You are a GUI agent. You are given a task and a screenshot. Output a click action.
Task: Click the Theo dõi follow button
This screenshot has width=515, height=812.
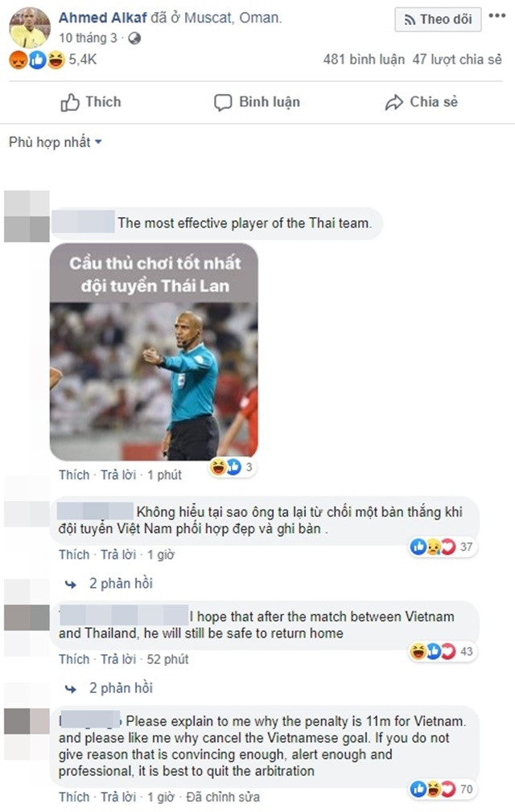click(438, 19)
